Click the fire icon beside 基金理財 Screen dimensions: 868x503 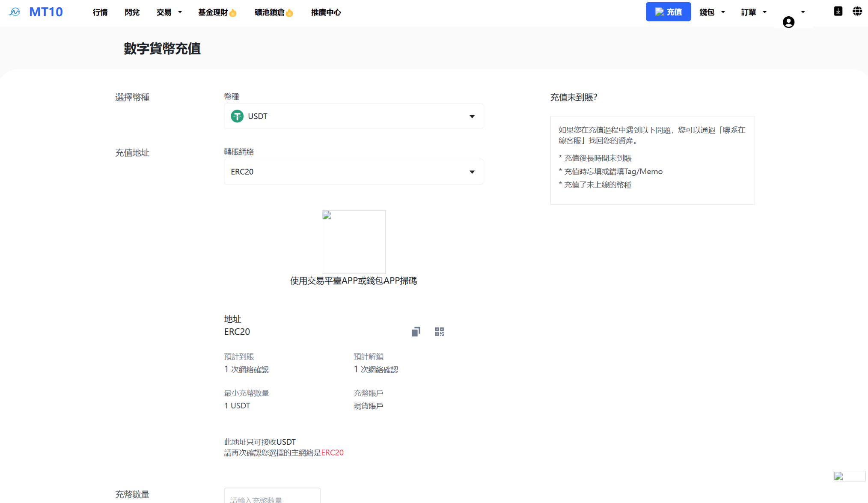[x=233, y=13]
